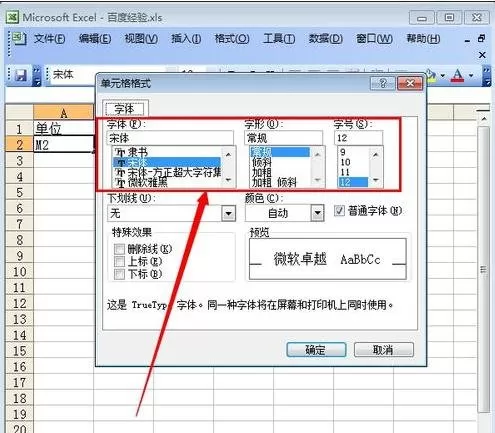Close the 单元格格式 dialog
This screenshot has height=433, width=495.
[410, 83]
